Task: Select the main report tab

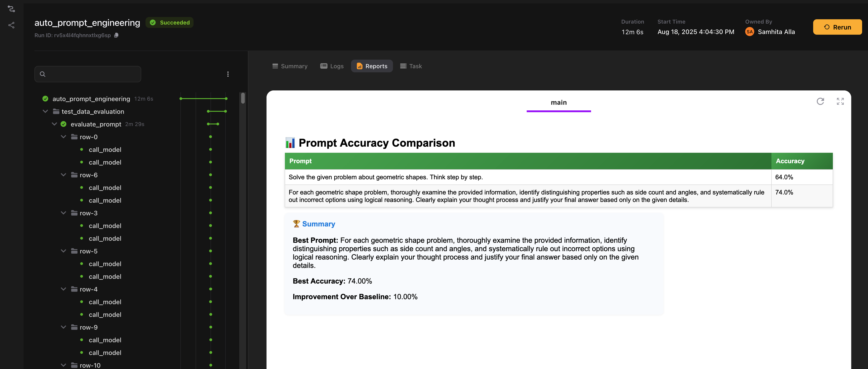Action: pos(558,102)
